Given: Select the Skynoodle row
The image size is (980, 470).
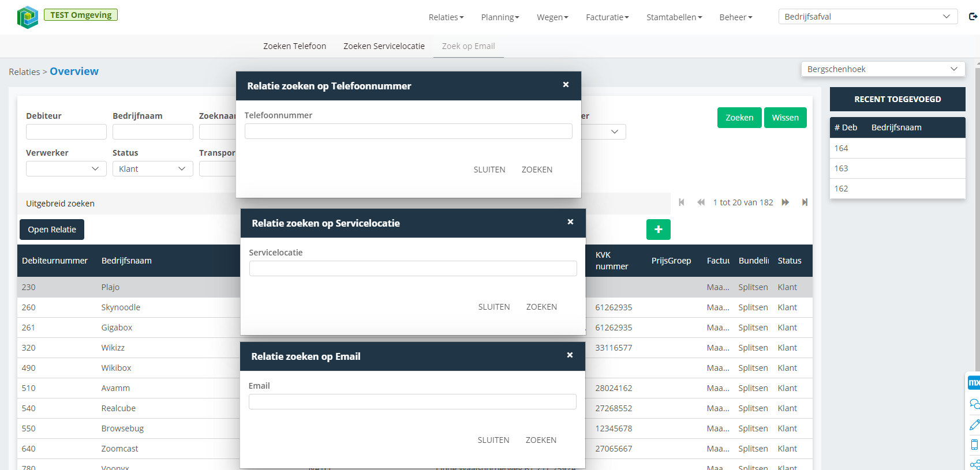Looking at the screenshot, I should pos(415,307).
